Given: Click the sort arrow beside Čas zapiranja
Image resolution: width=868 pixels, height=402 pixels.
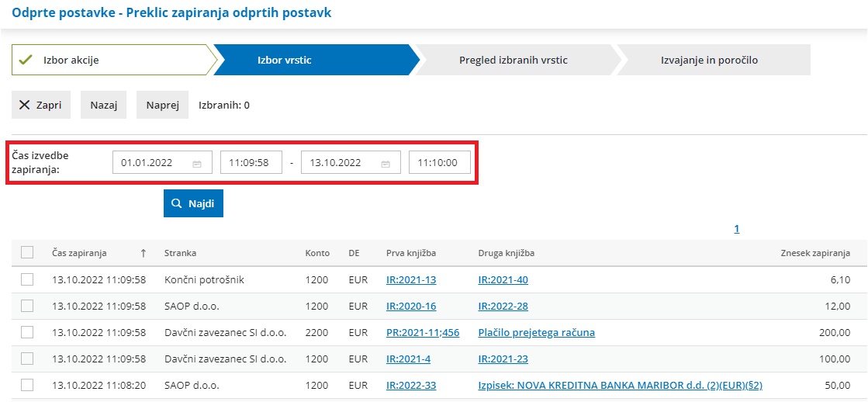Looking at the screenshot, I should point(144,253).
